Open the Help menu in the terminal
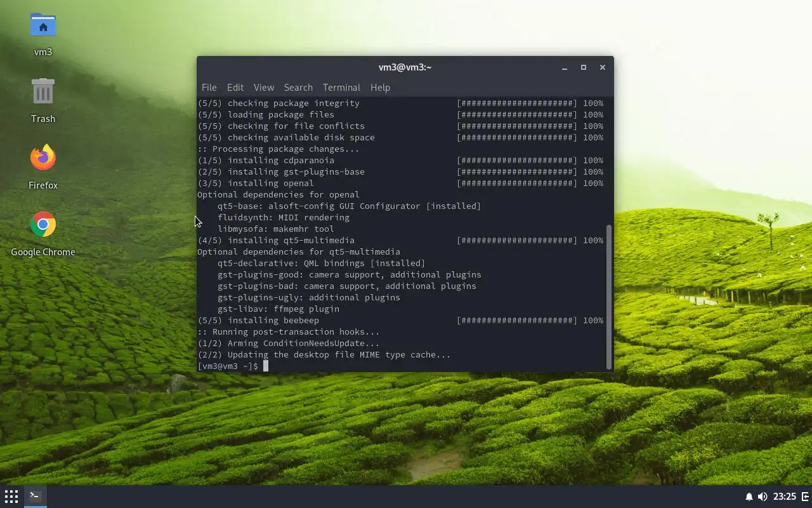 pos(380,88)
